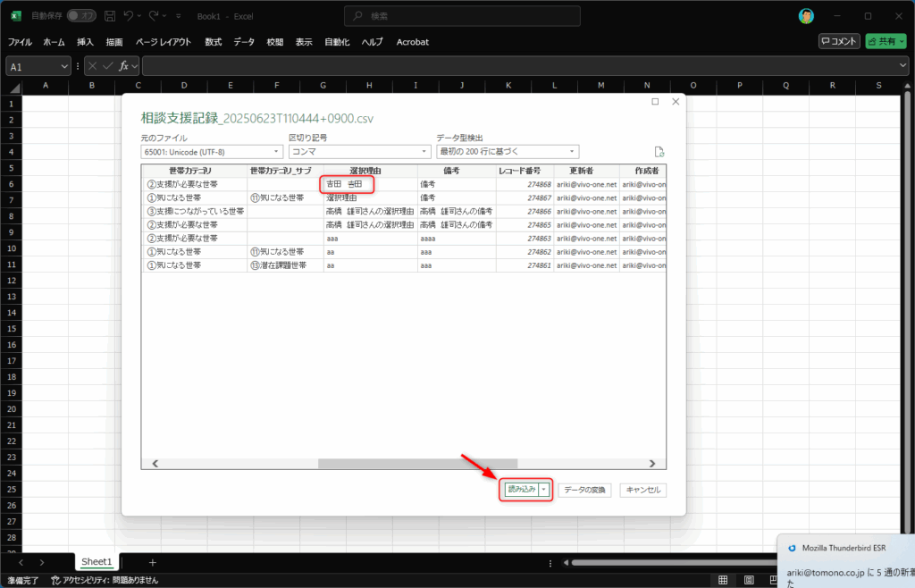The width and height of the screenshot is (915, 588).
Task: Click the search box in title bar
Action: (x=462, y=16)
